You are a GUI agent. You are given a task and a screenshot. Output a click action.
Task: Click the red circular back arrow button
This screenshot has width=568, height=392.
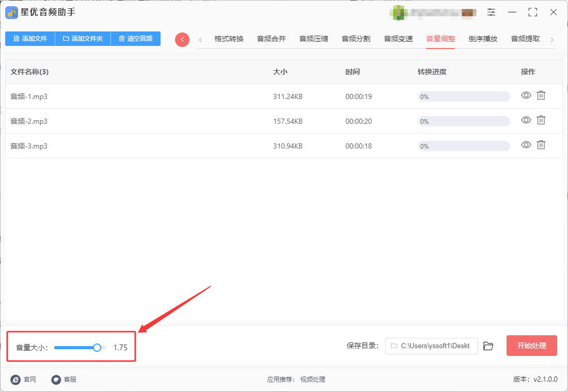point(182,39)
